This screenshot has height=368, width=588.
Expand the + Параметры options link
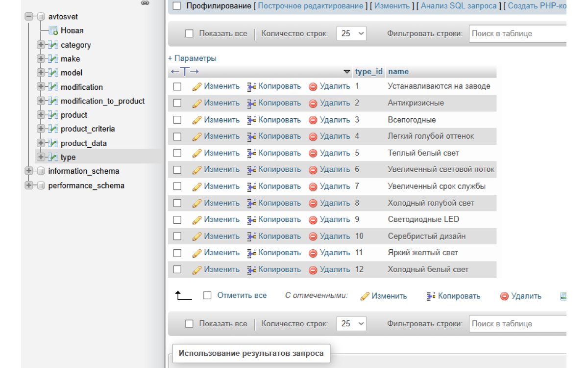coord(192,58)
